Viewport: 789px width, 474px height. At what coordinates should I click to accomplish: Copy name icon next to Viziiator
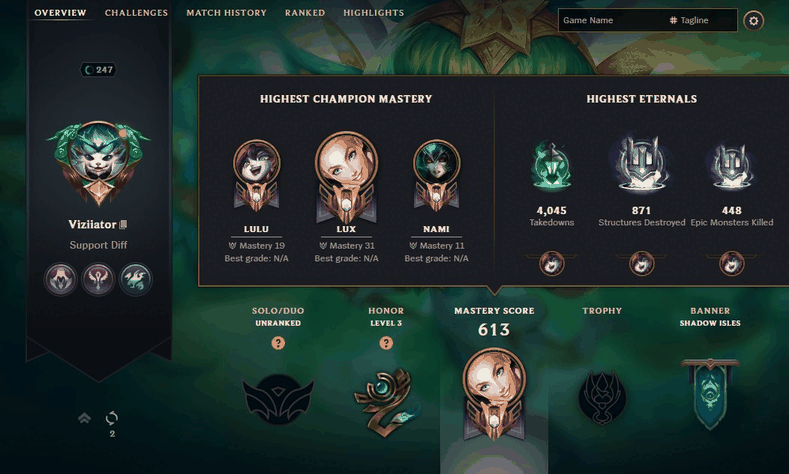(123, 224)
